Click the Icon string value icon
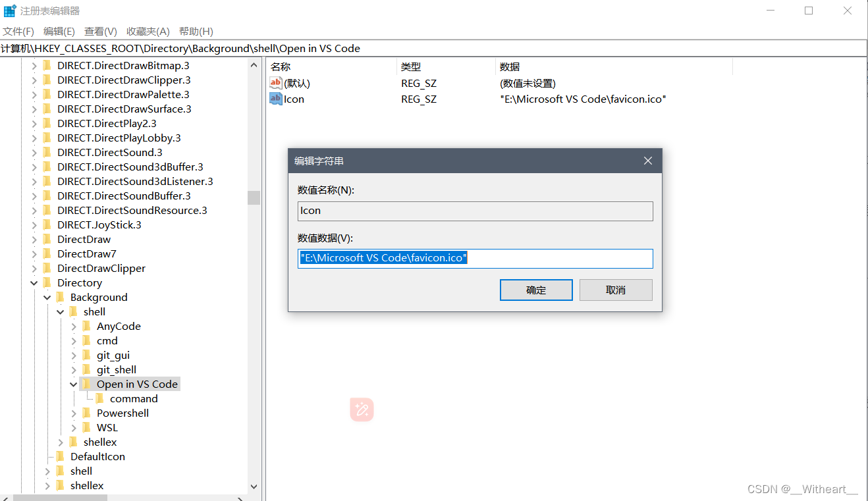Screen dimensions: 868x501 click(276, 99)
